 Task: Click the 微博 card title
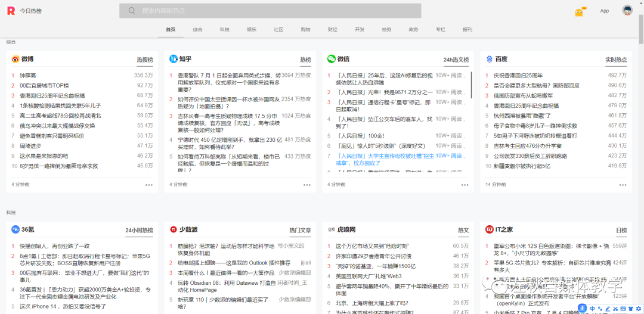[x=27, y=59]
